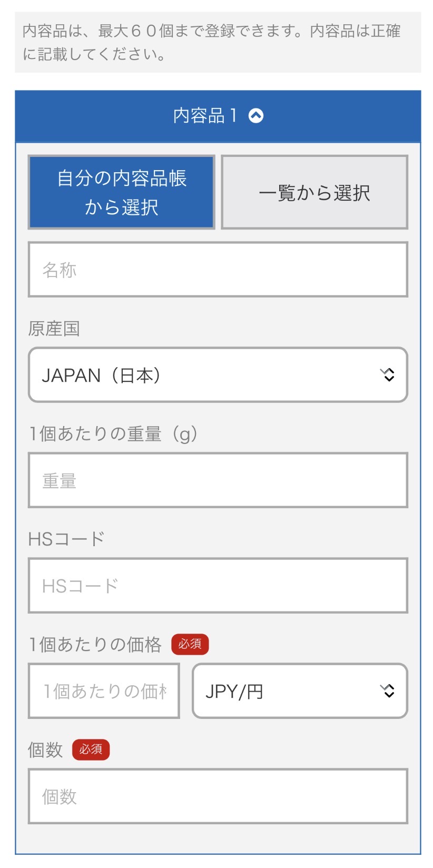
Task: Click the 必須 badge next to 個数 label
Action: [91, 749]
